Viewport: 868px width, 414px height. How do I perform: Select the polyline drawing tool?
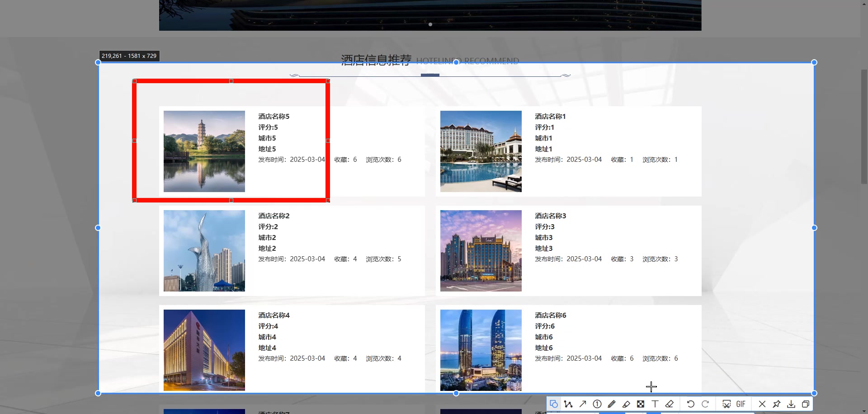tap(568, 404)
